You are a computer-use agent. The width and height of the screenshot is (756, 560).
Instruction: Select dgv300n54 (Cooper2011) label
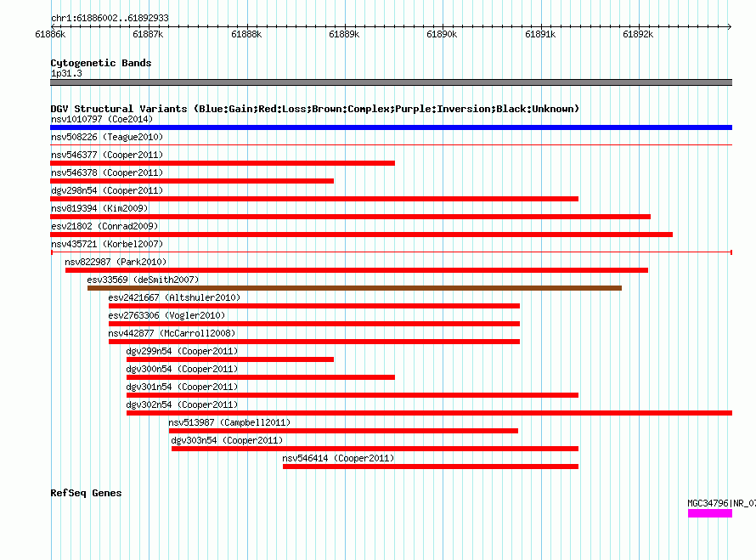click(182, 369)
